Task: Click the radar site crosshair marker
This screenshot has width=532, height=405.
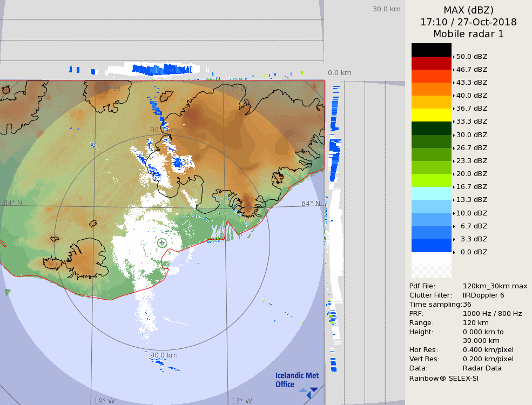Action: point(162,243)
